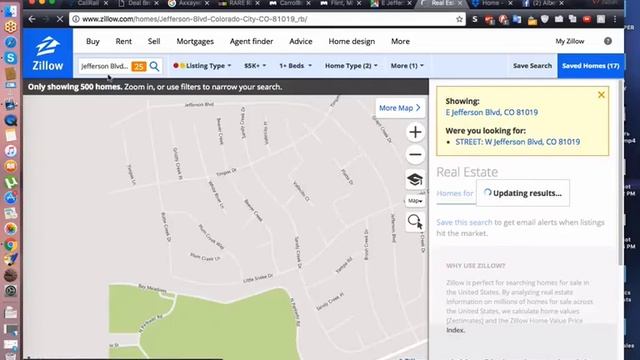The image size is (640, 360).
Task: Click the shield extension icon
Action: pyautogui.click(x=545, y=19)
